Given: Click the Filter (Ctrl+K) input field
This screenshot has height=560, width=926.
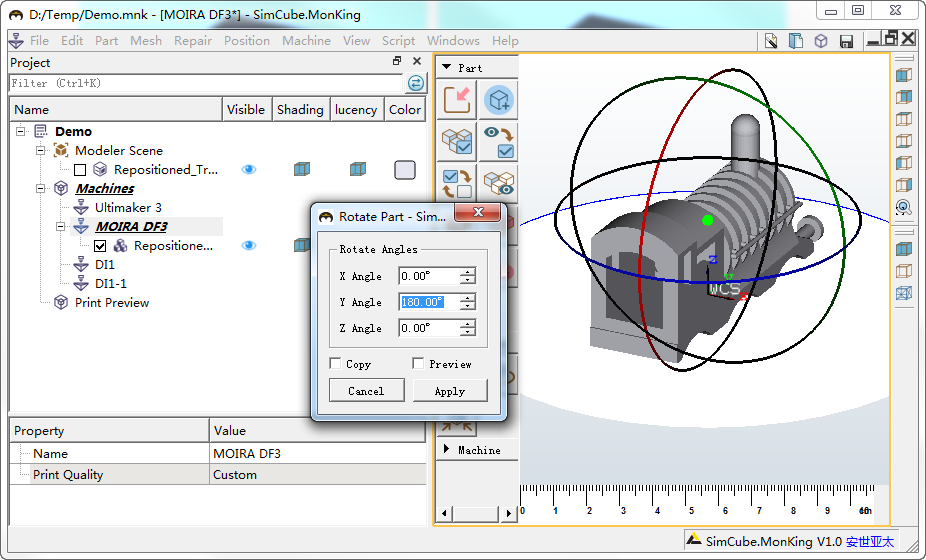Looking at the screenshot, I should 206,83.
